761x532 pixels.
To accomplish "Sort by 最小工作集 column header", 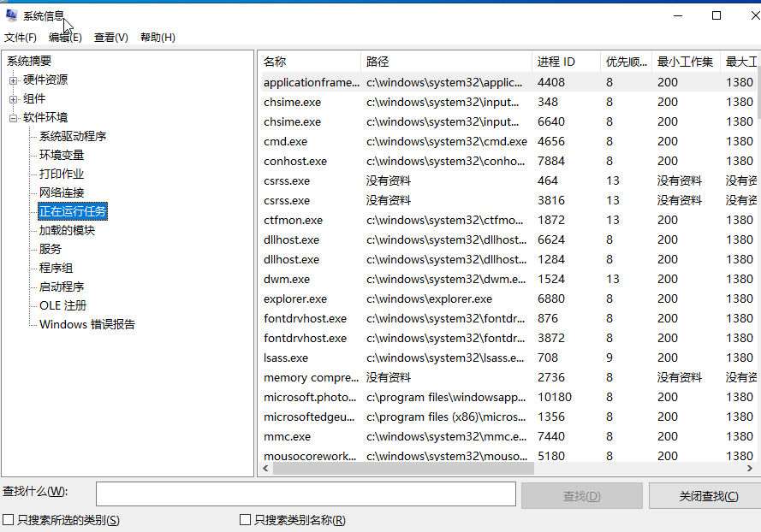I will point(686,62).
